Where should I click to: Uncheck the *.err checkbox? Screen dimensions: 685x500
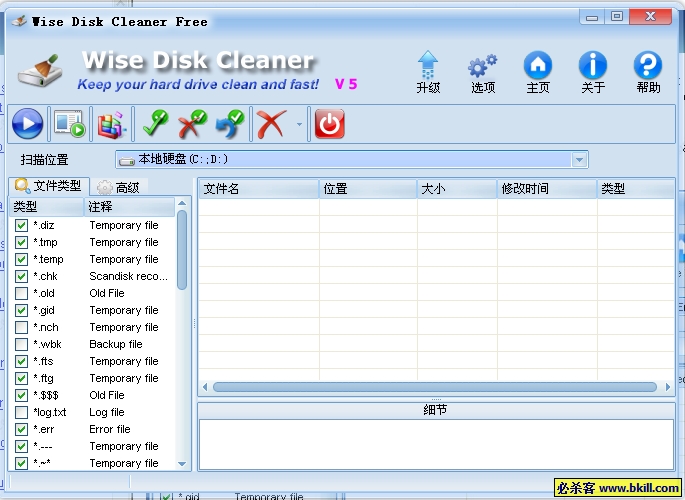pyautogui.click(x=21, y=429)
